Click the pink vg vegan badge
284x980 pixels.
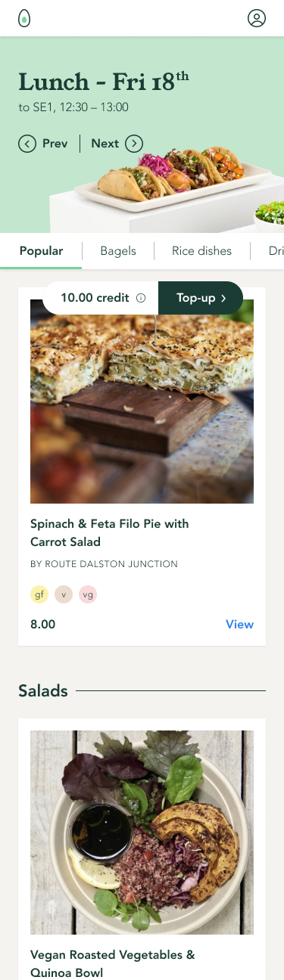pyautogui.click(x=88, y=594)
